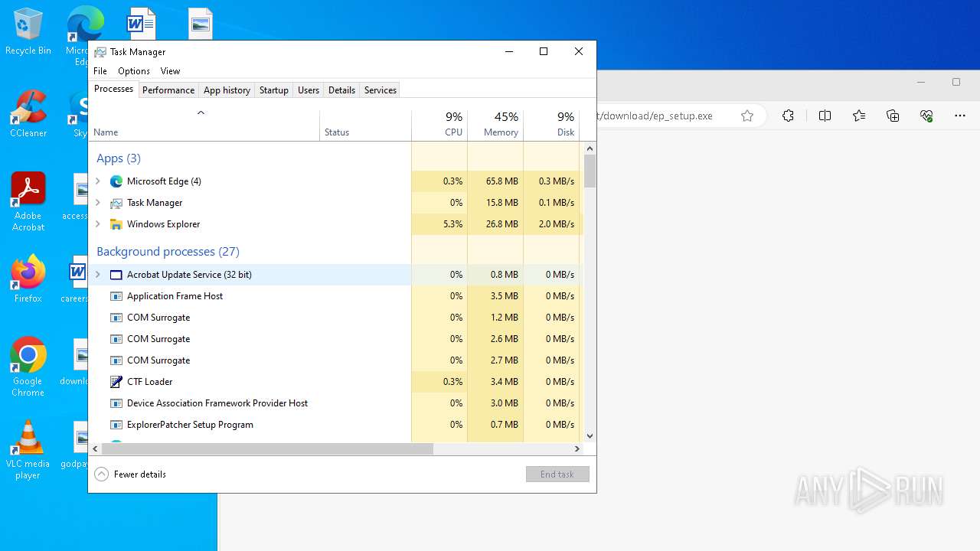Switch to the Details tab
The height and width of the screenshot is (551, 980).
[341, 90]
